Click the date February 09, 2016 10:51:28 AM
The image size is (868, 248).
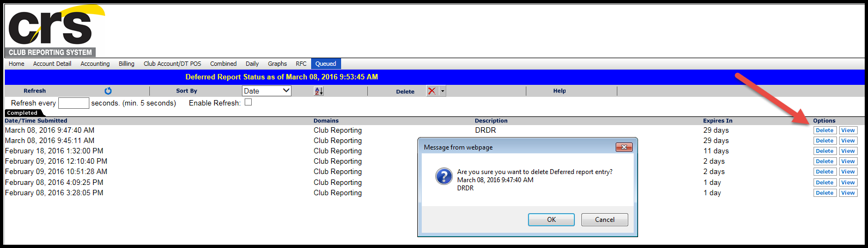click(x=56, y=172)
